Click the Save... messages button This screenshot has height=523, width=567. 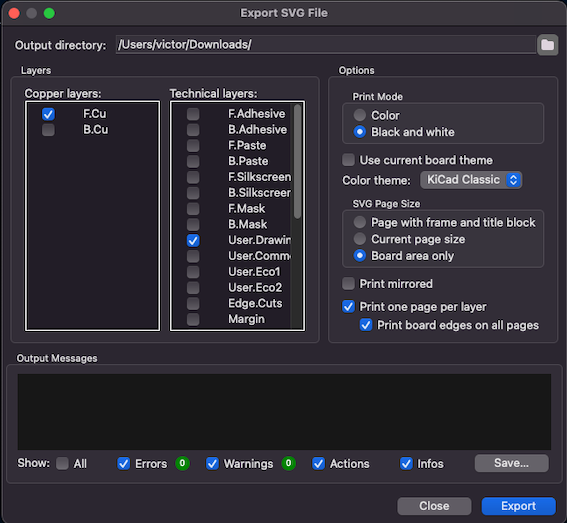511,463
